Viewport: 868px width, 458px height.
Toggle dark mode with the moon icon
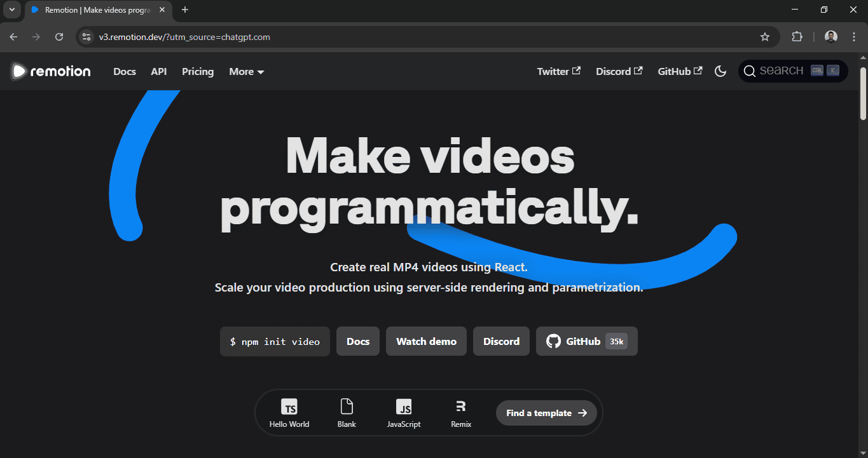[x=720, y=71]
